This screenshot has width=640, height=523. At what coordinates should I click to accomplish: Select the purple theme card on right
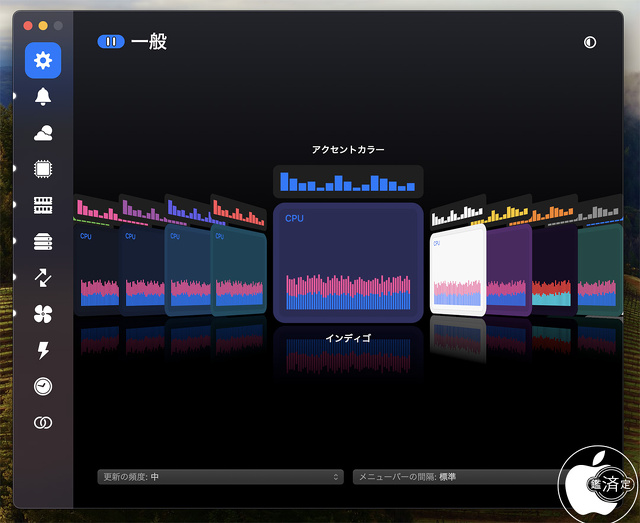pyautogui.click(x=510, y=270)
